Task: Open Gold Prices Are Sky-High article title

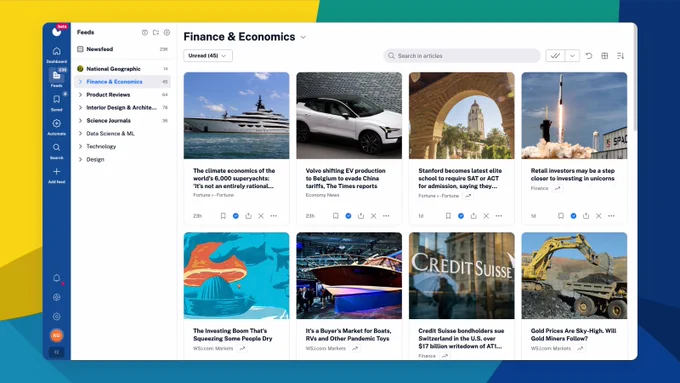Action: tap(573, 334)
